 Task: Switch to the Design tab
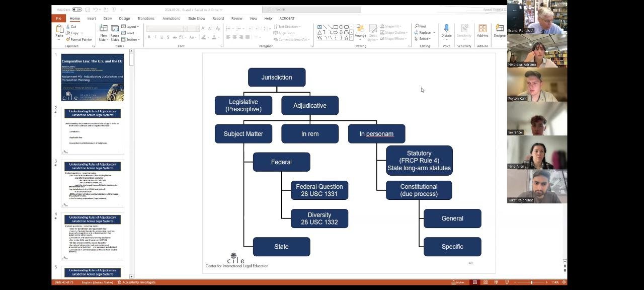(x=124, y=19)
